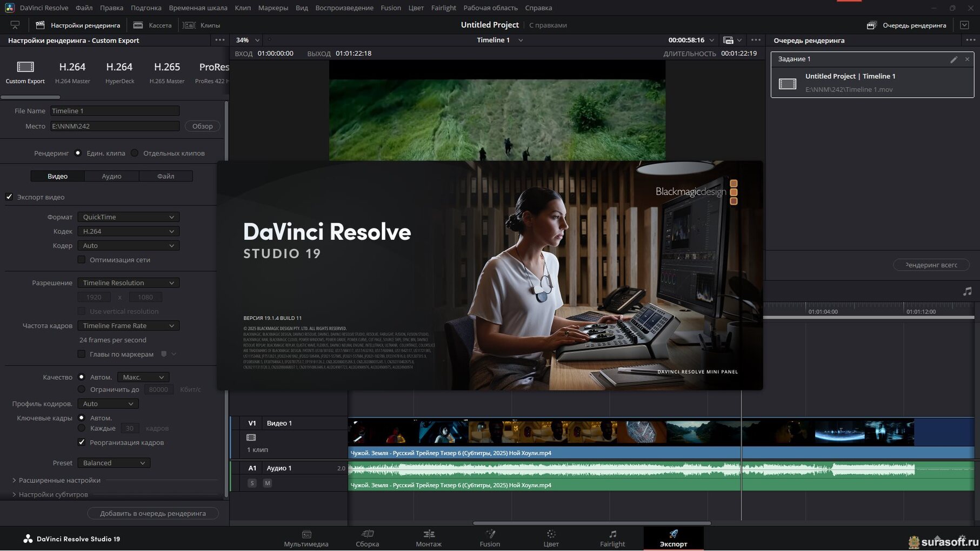
Task: Open the Timeline Resolution dropdown
Action: point(128,283)
